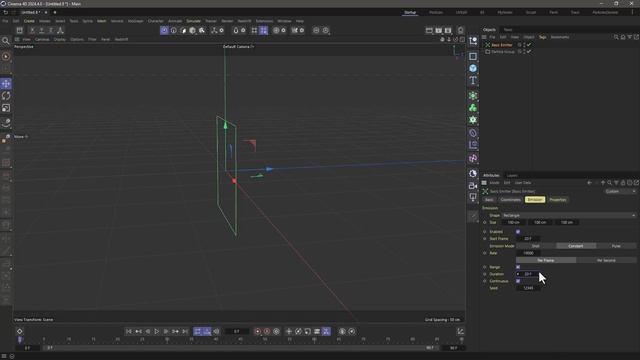Click the viewport menu hamburger icon

pos(17,39)
